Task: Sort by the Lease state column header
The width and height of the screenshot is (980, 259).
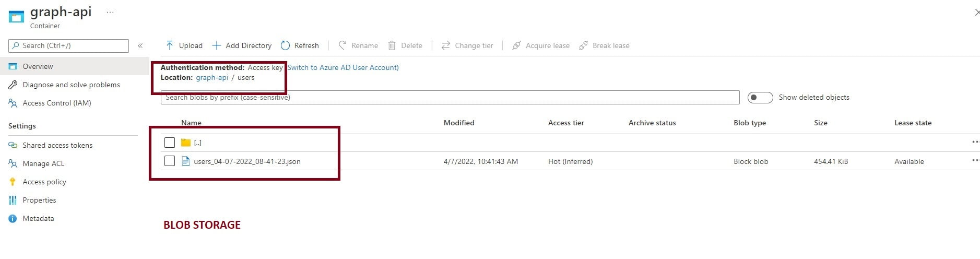Action: pos(913,123)
